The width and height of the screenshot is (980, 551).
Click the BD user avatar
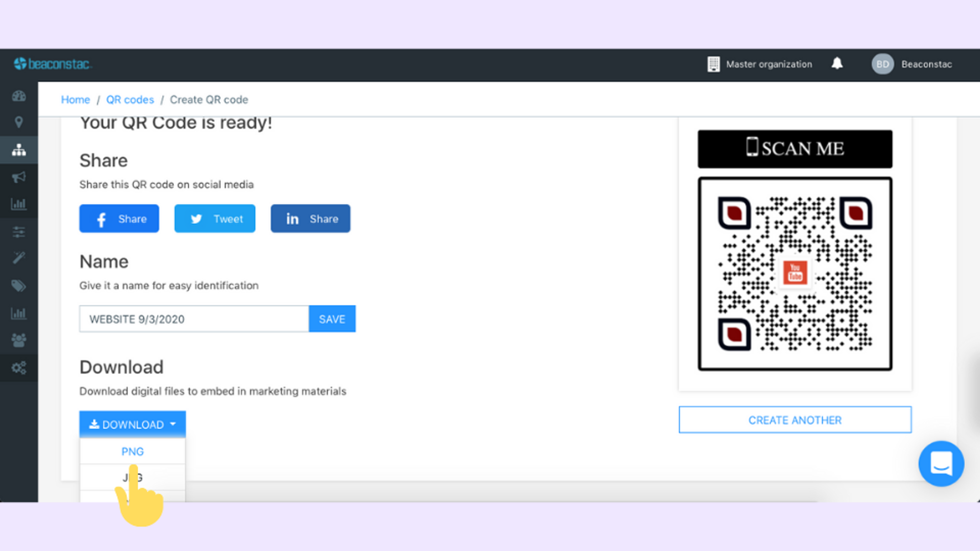coord(883,64)
